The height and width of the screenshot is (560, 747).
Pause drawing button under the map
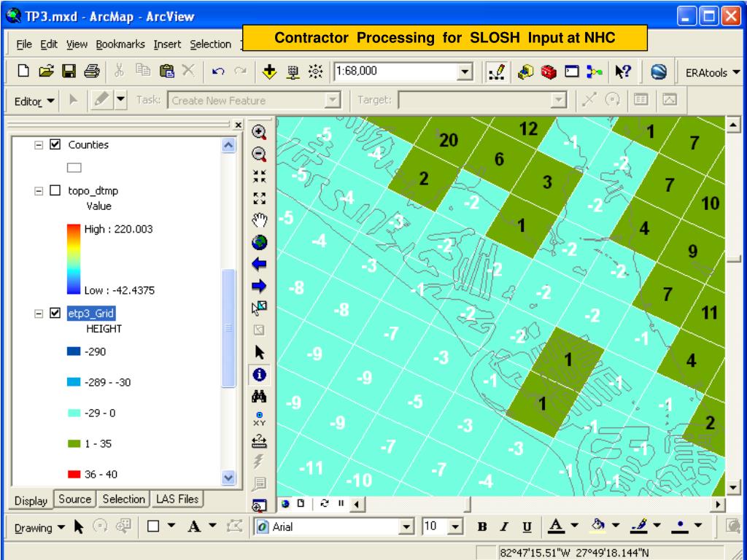tap(341, 503)
